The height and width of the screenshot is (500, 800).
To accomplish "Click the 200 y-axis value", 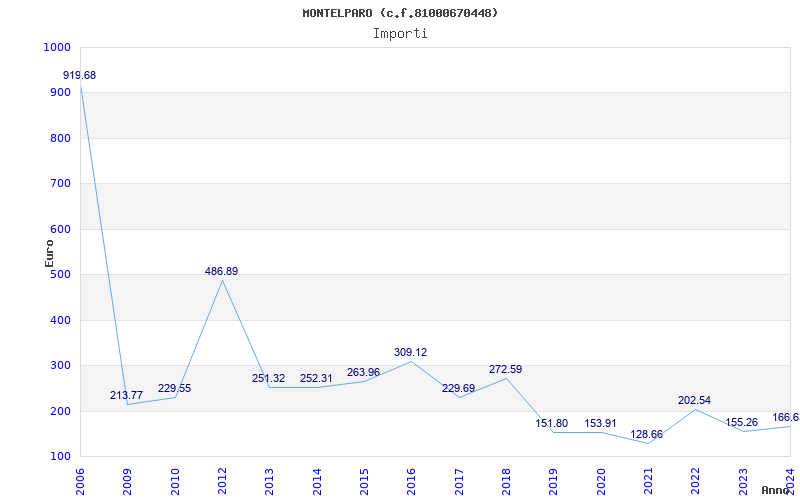I will coord(60,411).
